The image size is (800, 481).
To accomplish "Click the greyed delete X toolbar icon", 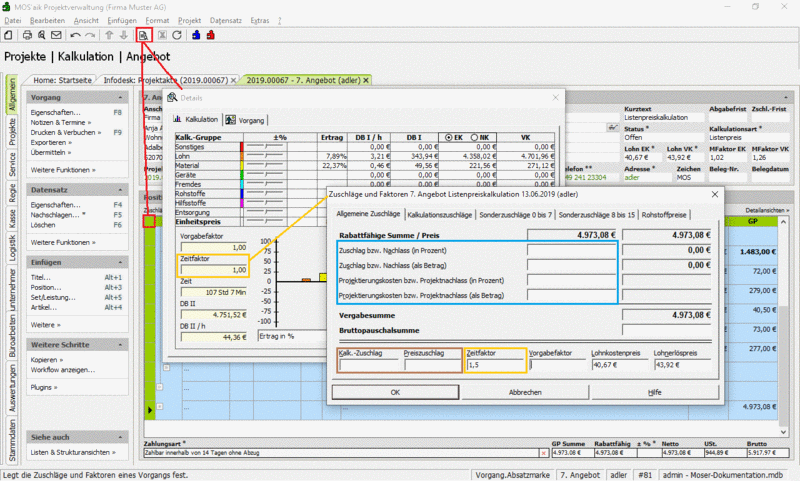I will coord(162,35).
